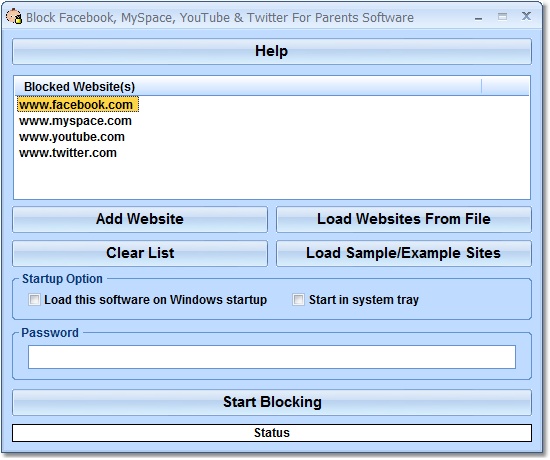Enable Load this software on Windows startup
The image size is (550, 460).
(x=34, y=300)
